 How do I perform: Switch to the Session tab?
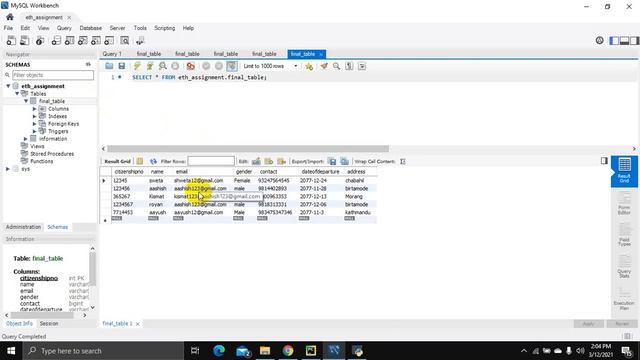point(49,323)
